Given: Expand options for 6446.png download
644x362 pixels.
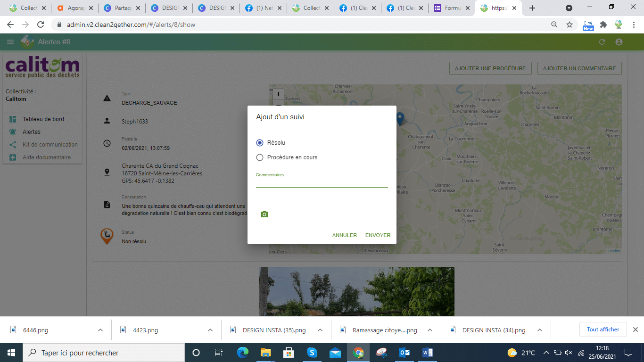Looking at the screenshot, I should (100, 330).
